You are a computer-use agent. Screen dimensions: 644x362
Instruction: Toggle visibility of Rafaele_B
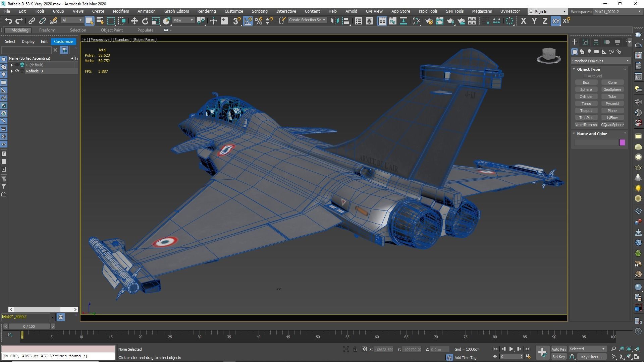coord(17,71)
